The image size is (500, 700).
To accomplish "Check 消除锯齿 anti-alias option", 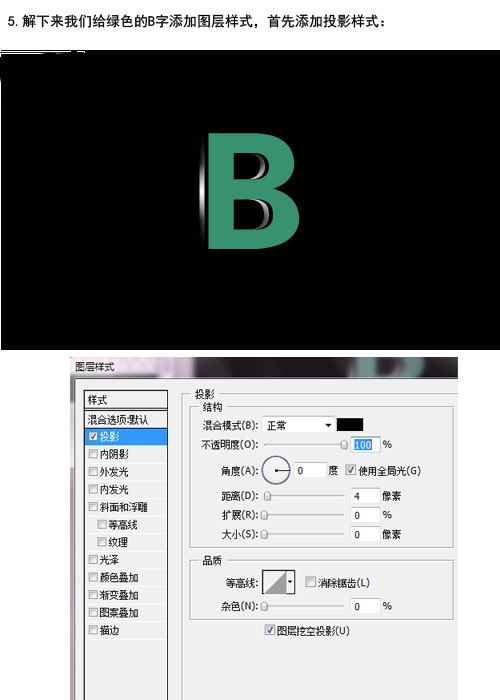I will [310, 582].
